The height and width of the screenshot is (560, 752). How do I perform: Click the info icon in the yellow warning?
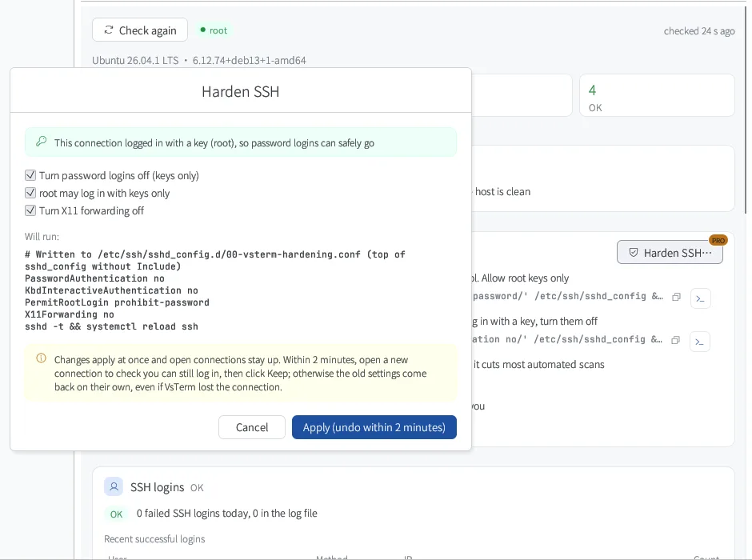(x=42, y=358)
